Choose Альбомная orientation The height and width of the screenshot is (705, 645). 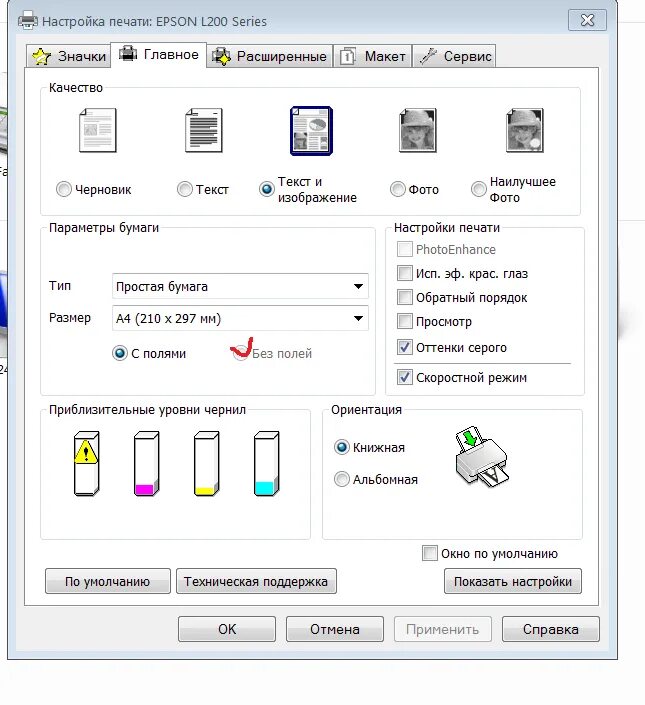pyautogui.click(x=342, y=479)
